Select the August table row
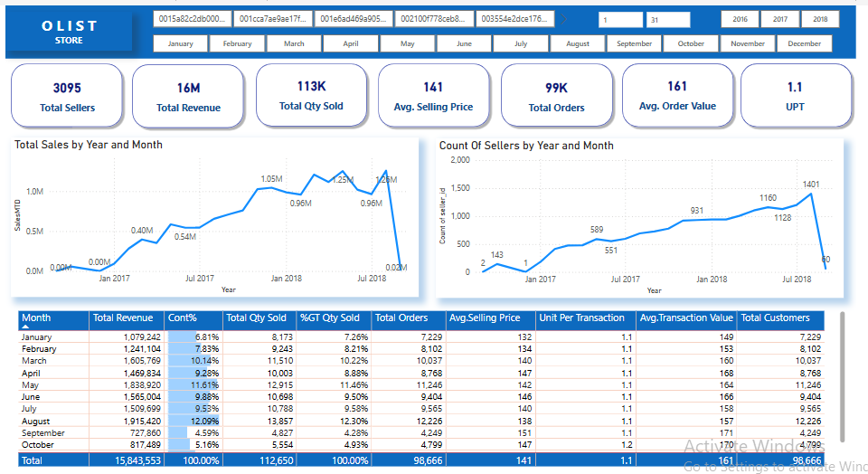 tap(420, 421)
